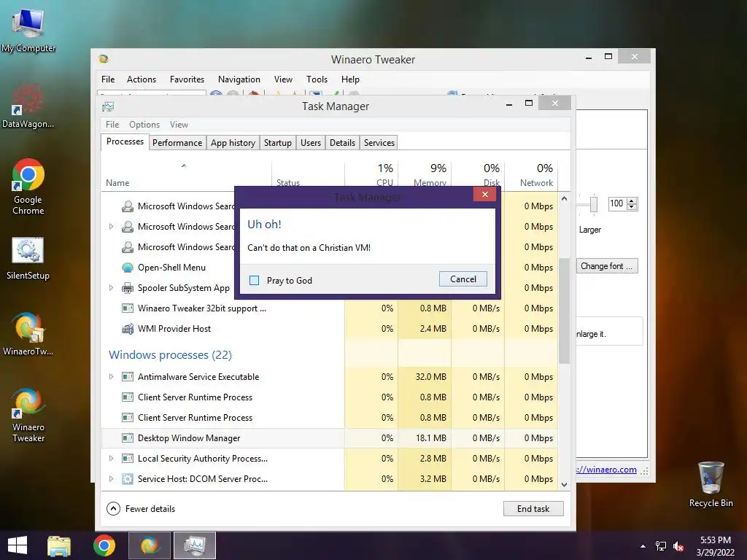Viewport: 747px width, 560px height.
Task: Expand Local Security Authority Process row
Action: coord(111,459)
